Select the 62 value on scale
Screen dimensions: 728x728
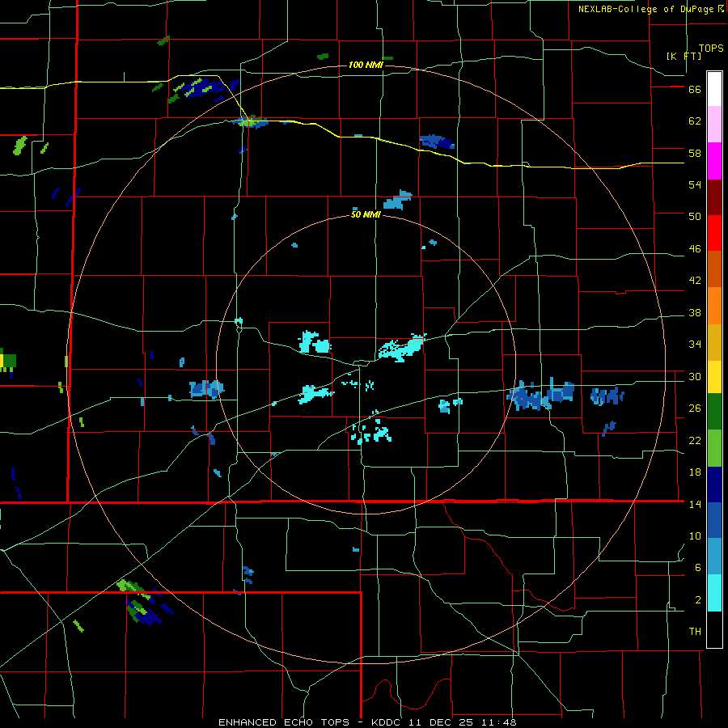[695, 121]
